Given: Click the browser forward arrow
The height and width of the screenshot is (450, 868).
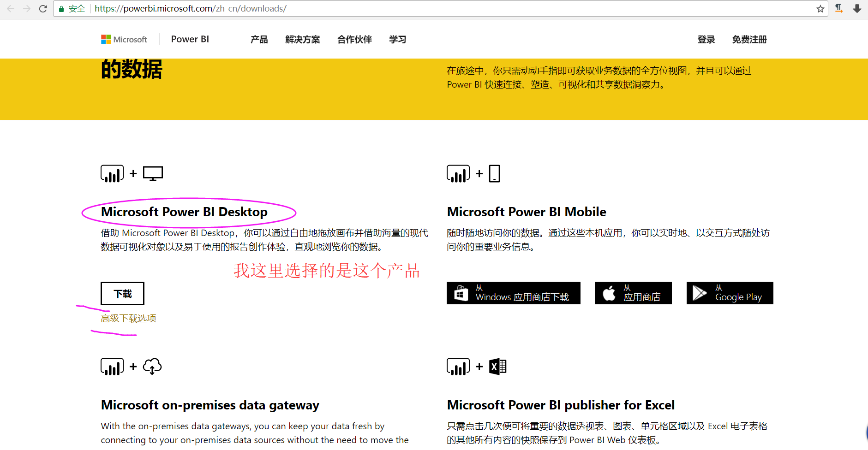Looking at the screenshot, I should 27,9.
